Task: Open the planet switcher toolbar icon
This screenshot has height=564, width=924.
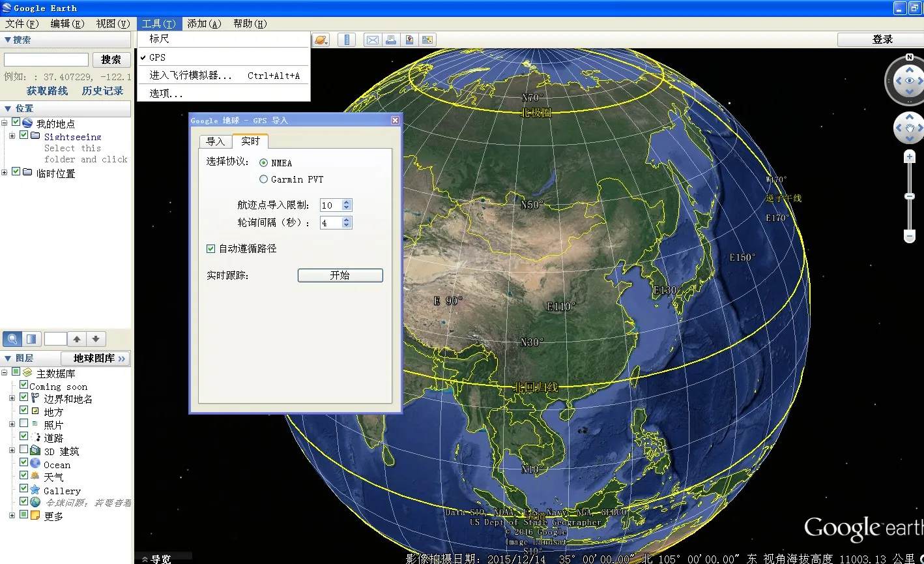Action: tap(321, 40)
